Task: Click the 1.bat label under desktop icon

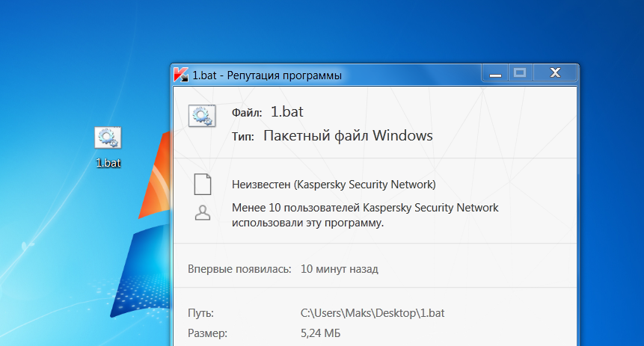Action: click(x=108, y=162)
